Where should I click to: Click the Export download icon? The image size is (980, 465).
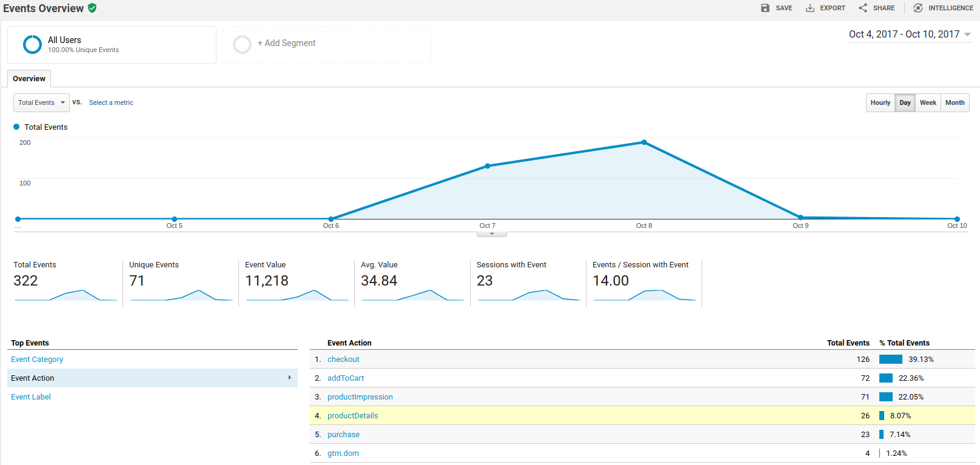click(810, 8)
